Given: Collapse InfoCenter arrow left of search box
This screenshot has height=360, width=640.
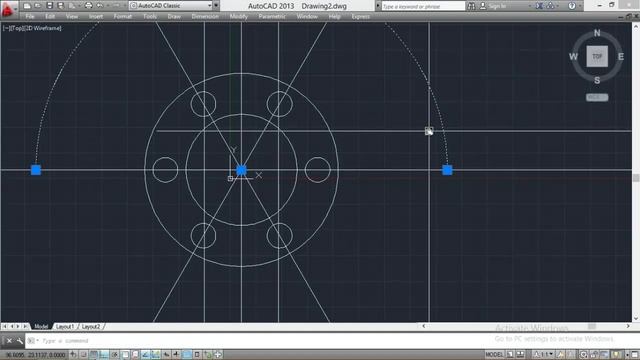Looking at the screenshot, I should click(378, 6).
